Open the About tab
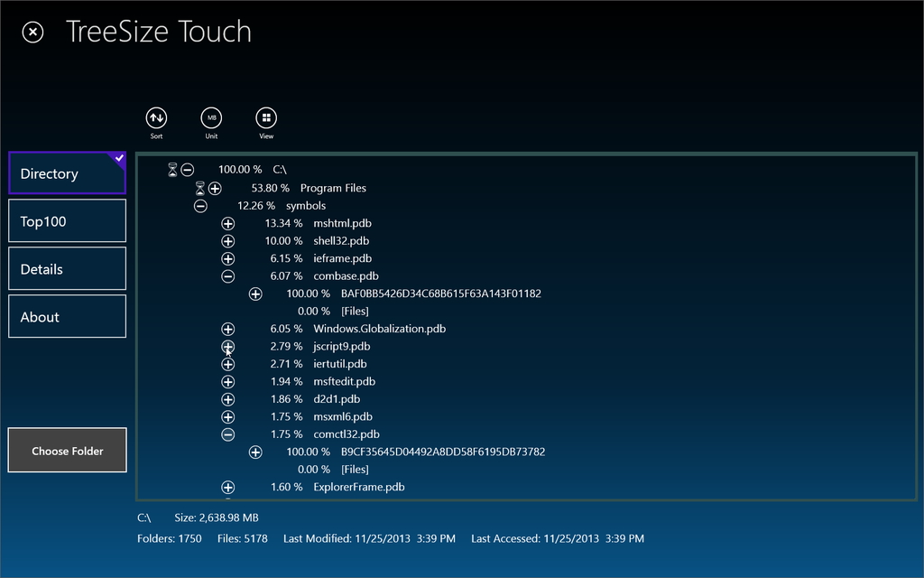The height and width of the screenshot is (578, 924). pyautogui.click(x=66, y=316)
